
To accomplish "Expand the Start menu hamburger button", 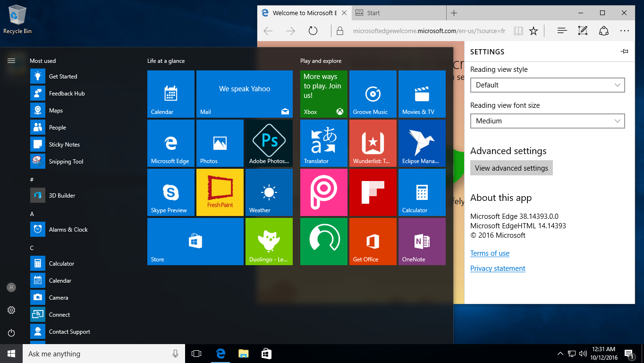I will click(11, 60).
